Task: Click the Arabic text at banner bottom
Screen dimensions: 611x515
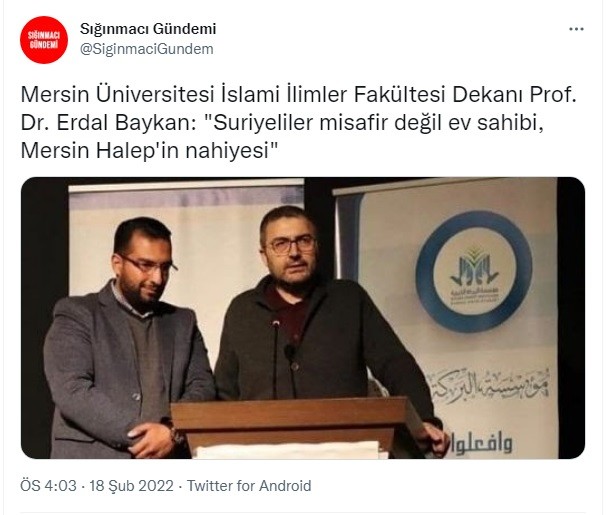Action: coord(481,443)
